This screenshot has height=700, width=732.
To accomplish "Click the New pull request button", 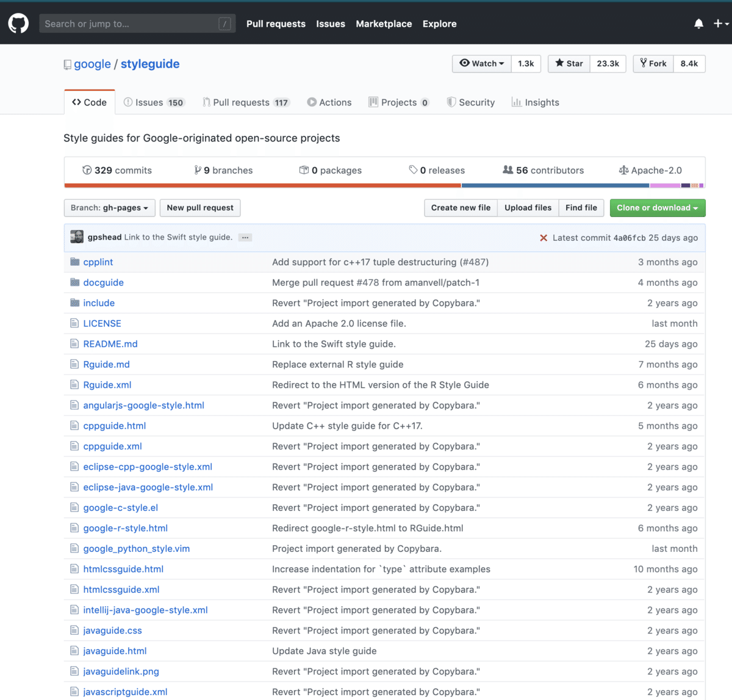I will click(200, 208).
